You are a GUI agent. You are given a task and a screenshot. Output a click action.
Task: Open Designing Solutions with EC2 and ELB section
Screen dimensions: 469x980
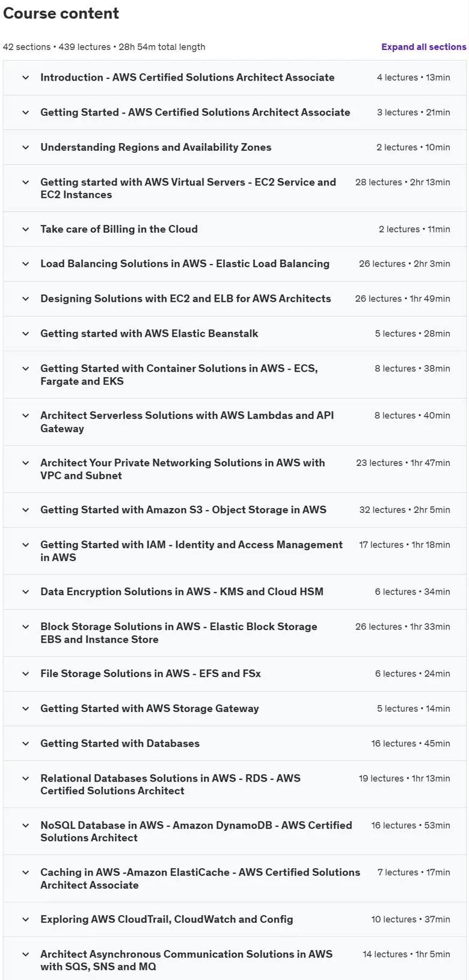[x=234, y=299]
